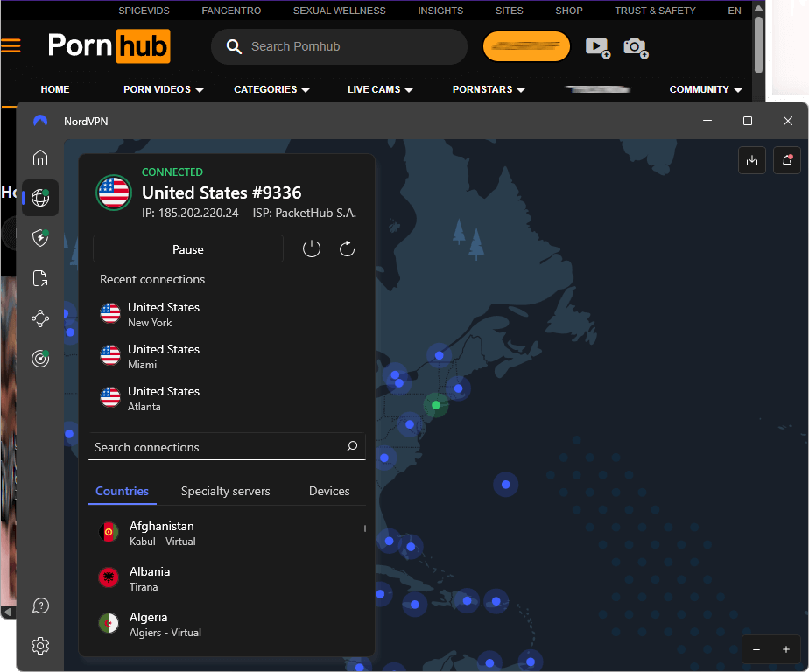Open Dark Web Monitor radar icon
Viewport: 809px width, 672px height.
pyautogui.click(x=40, y=359)
